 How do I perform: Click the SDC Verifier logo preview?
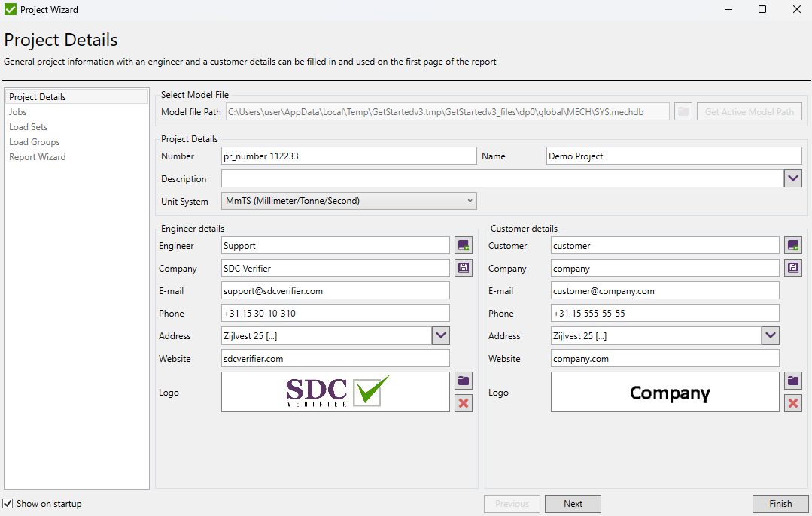click(x=335, y=391)
